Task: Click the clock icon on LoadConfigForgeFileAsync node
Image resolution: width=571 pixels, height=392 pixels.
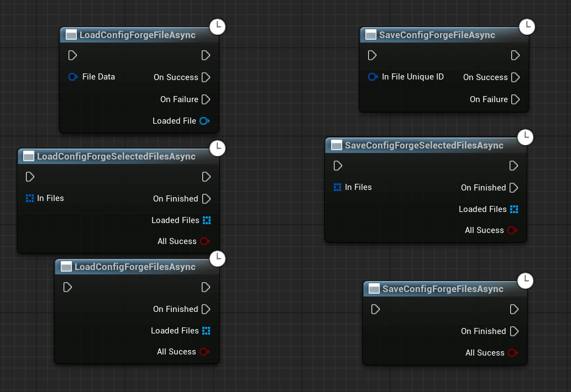Action: [218, 27]
